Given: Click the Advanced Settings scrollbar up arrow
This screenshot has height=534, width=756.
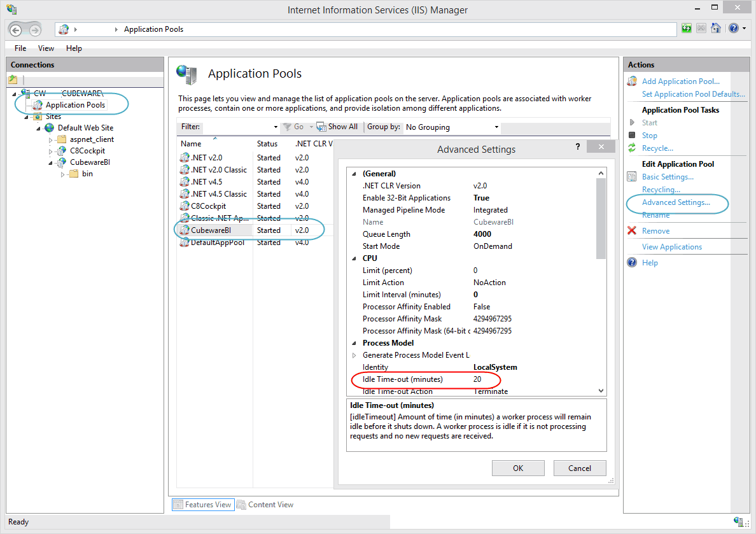Looking at the screenshot, I should [601, 173].
